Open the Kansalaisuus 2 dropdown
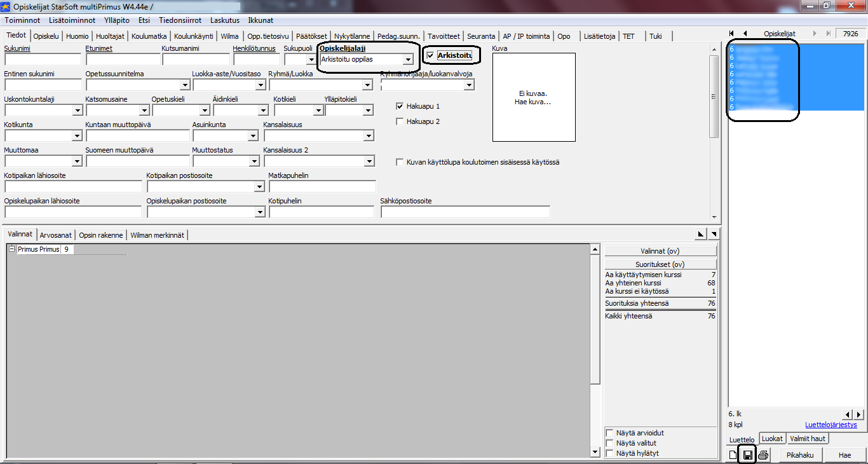The width and height of the screenshot is (868, 464). tap(369, 161)
